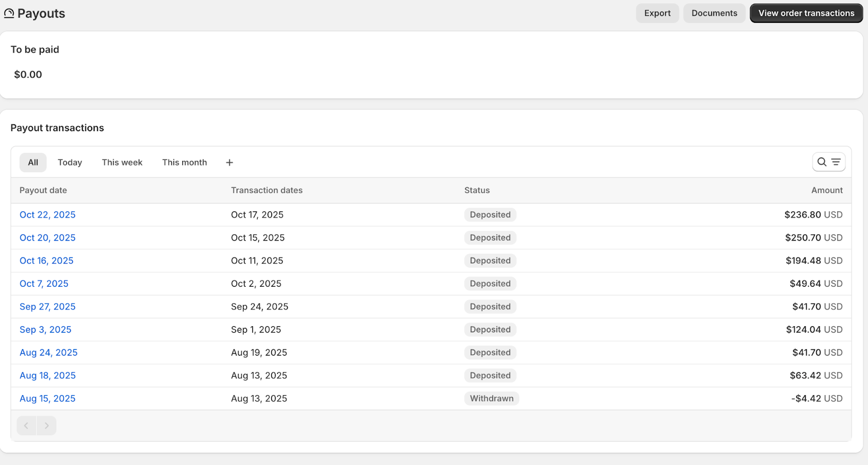
Task: Switch to the Today tab
Action: point(70,163)
